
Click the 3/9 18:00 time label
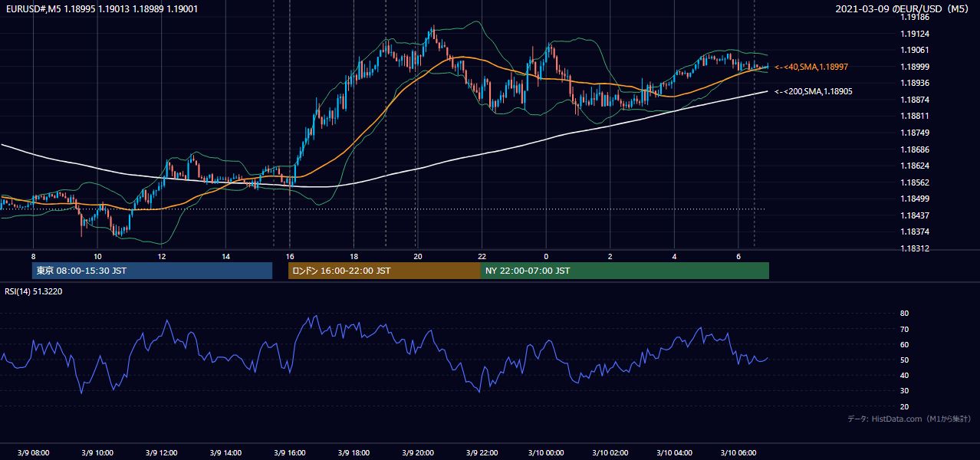click(354, 453)
